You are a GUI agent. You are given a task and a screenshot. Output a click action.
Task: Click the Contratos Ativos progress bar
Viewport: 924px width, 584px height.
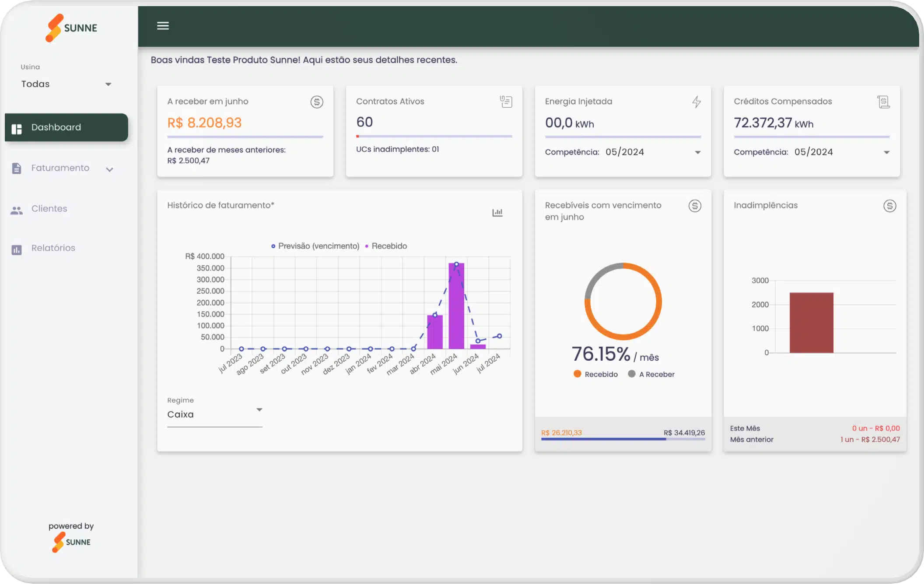[x=434, y=137]
